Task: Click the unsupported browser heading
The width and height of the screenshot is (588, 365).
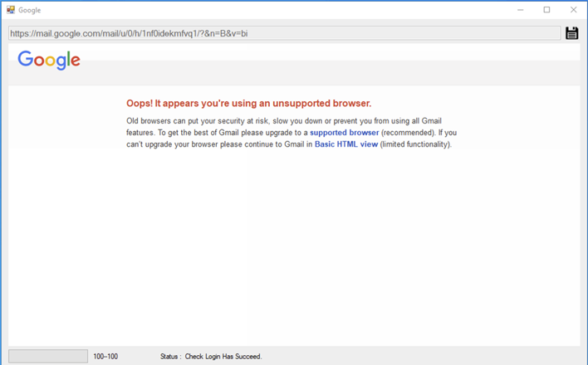Action: coord(248,104)
